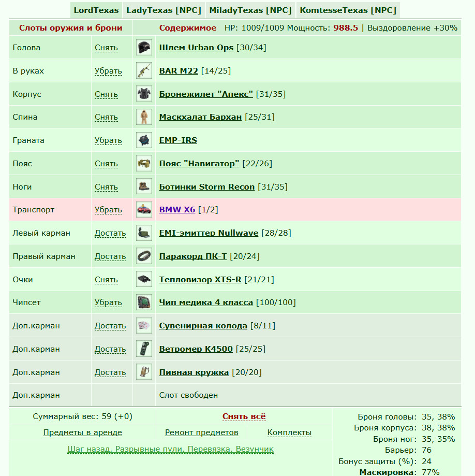
Task: Click Достать for Правый карман
Action: (x=110, y=256)
